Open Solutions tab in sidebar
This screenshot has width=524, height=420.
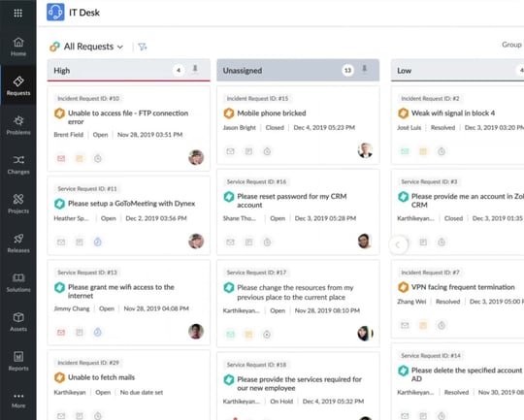pyautogui.click(x=18, y=282)
